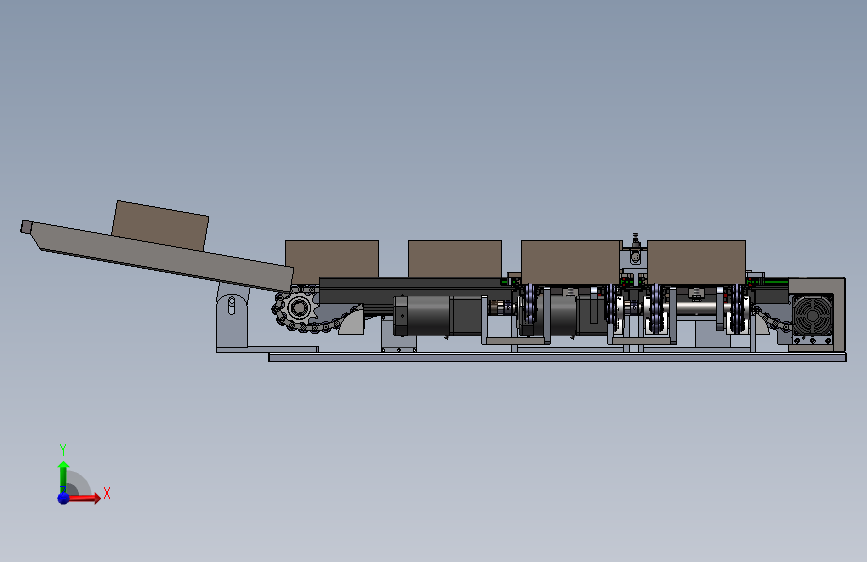Select the leftmost brown box on conveyor
This screenshot has height=562, width=867.
(x=332, y=259)
